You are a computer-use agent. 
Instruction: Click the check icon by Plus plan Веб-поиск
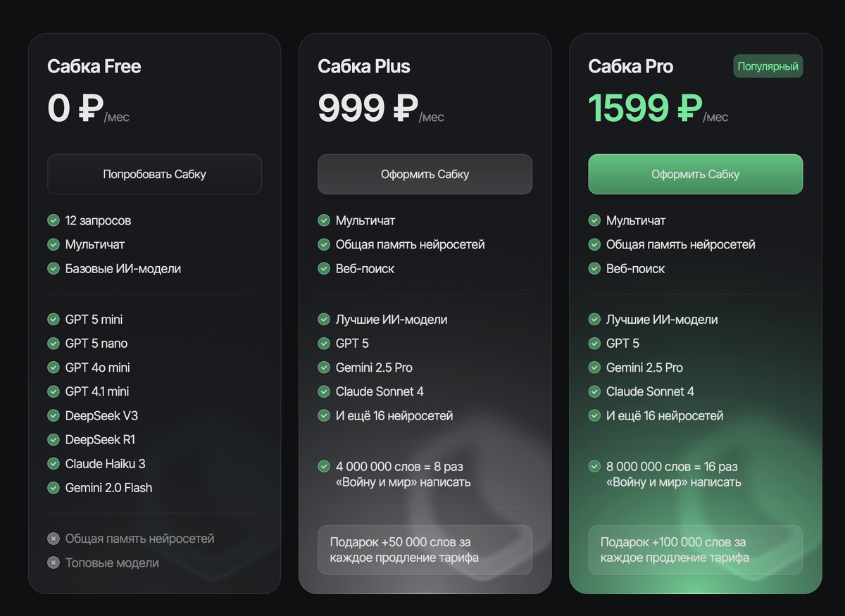(324, 268)
